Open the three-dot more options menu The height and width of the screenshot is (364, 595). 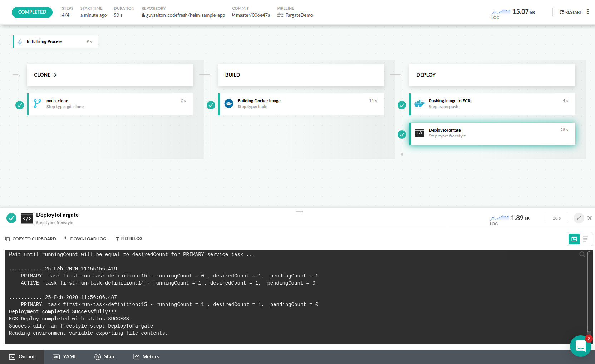click(x=588, y=12)
